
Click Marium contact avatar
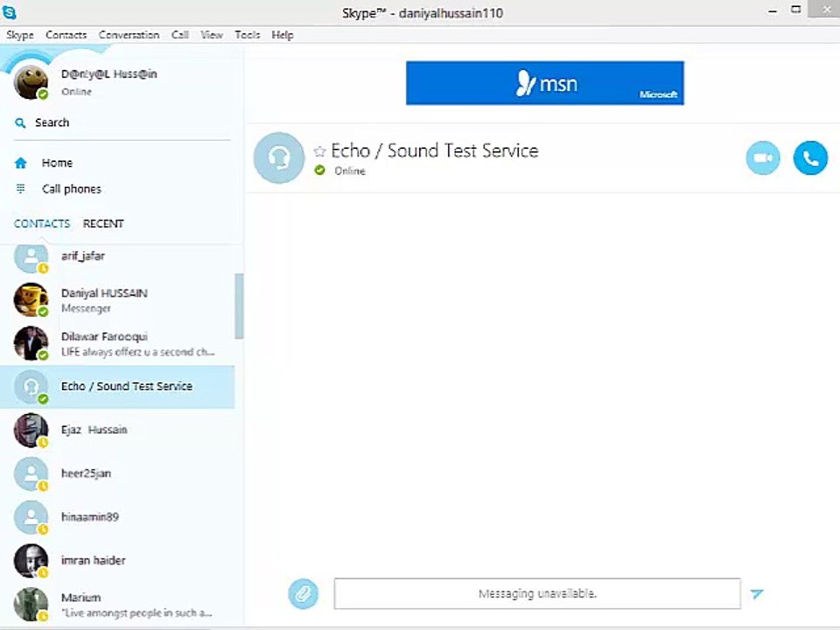pos(31,605)
